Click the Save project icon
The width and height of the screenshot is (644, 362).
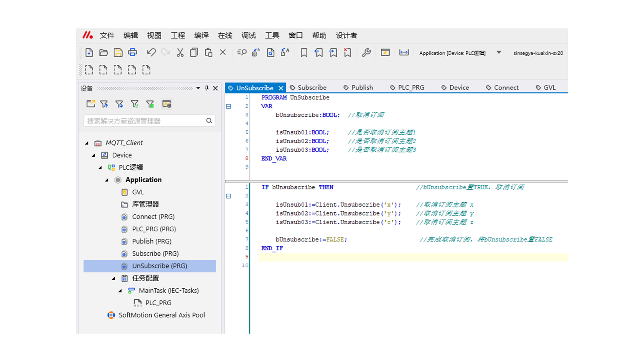(x=118, y=53)
